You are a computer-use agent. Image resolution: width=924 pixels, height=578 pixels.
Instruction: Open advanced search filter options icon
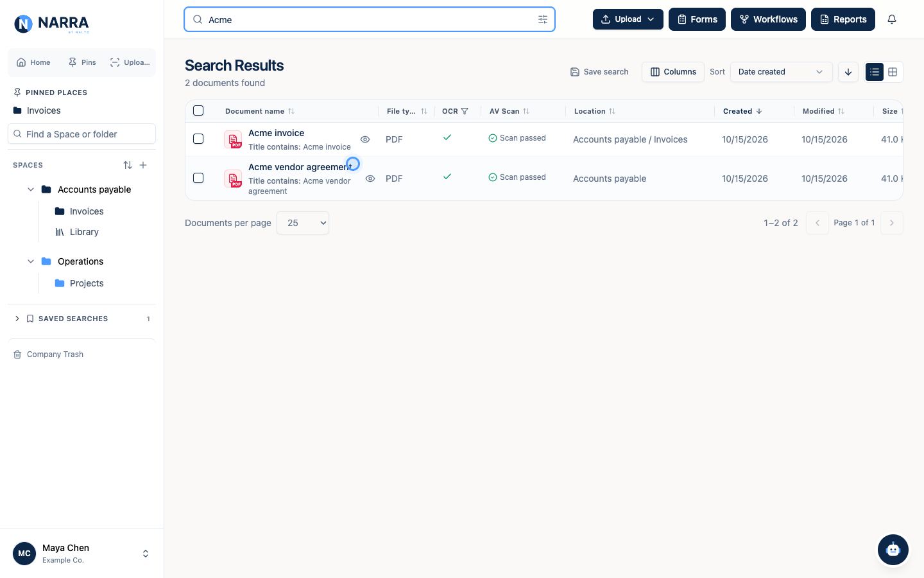(543, 19)
